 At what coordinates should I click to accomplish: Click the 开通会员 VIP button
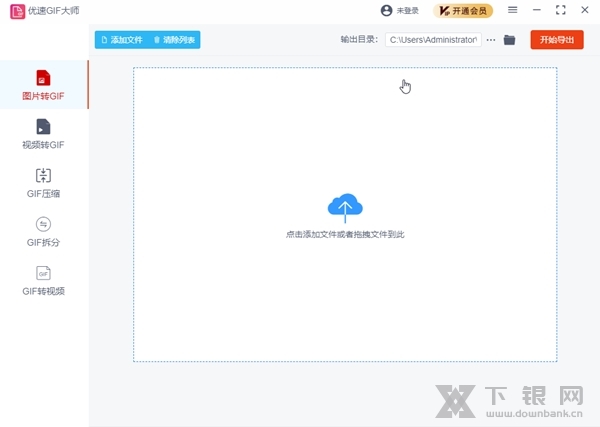(463, 11)
